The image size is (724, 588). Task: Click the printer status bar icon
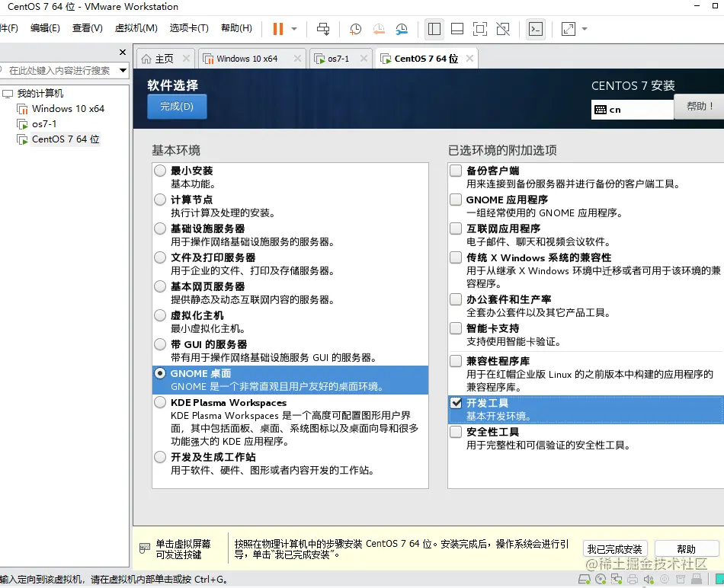pyautogui.click(x=633, y=579)
